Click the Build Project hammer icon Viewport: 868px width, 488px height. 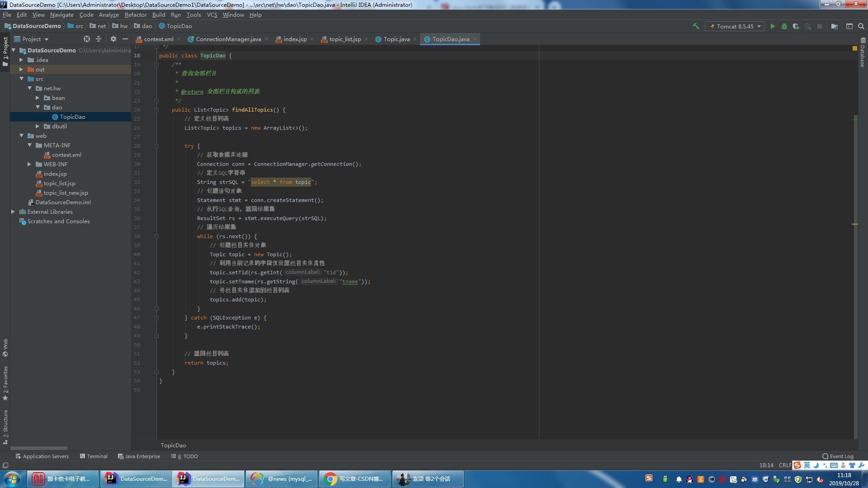[696, 26]
